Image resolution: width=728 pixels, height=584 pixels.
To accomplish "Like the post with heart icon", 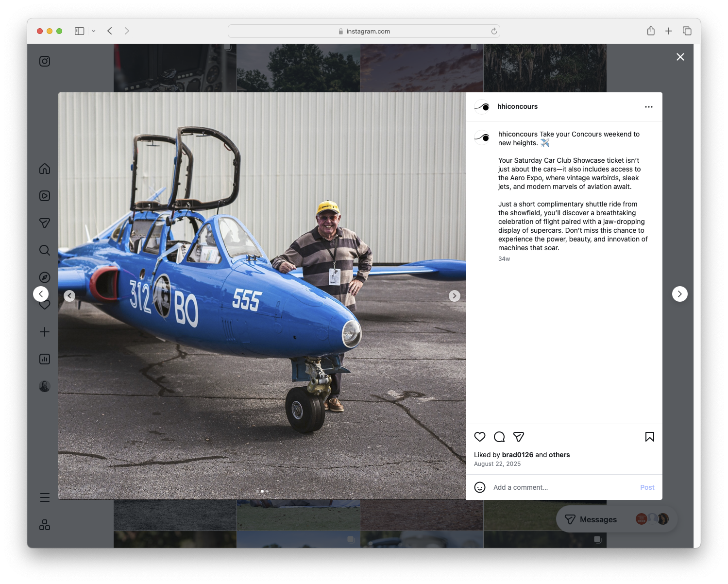I will point(480,437).
